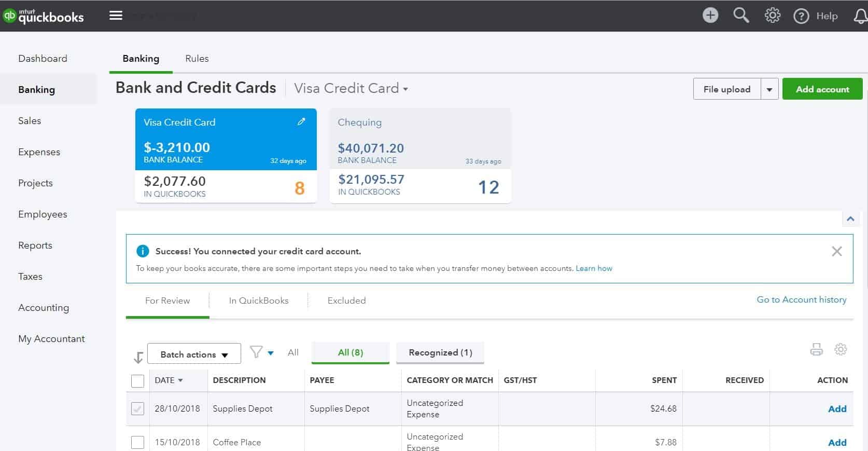Go to Dashboard in sidebar
The image size is (868, 451).
click(43, 59)
